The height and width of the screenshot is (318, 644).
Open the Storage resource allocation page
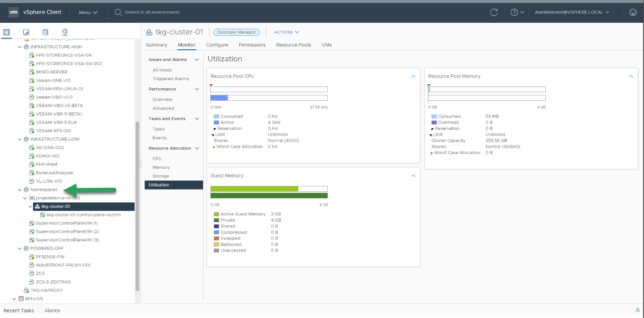click(x=161, y=176)
